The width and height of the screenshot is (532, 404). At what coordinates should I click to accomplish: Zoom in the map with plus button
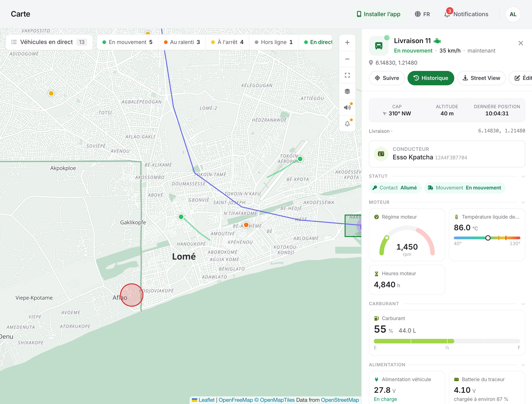click(x=347, y=43)
